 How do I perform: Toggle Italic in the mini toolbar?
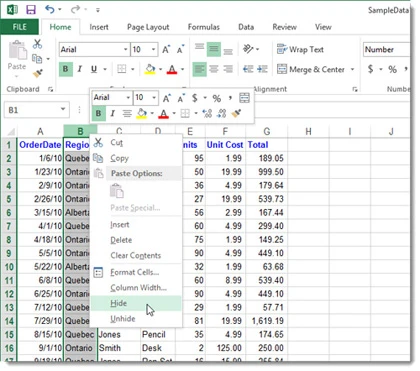click(x=112, y=113)
